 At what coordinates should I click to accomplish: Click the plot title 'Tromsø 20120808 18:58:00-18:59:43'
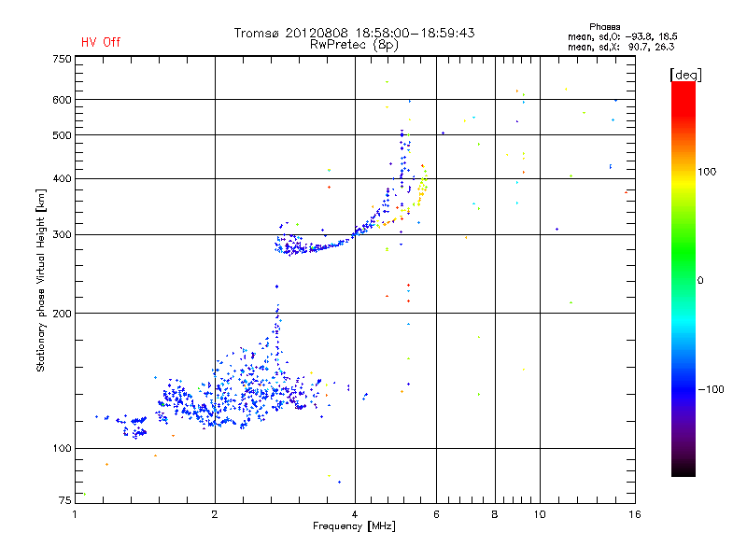[x=354, y=33]
